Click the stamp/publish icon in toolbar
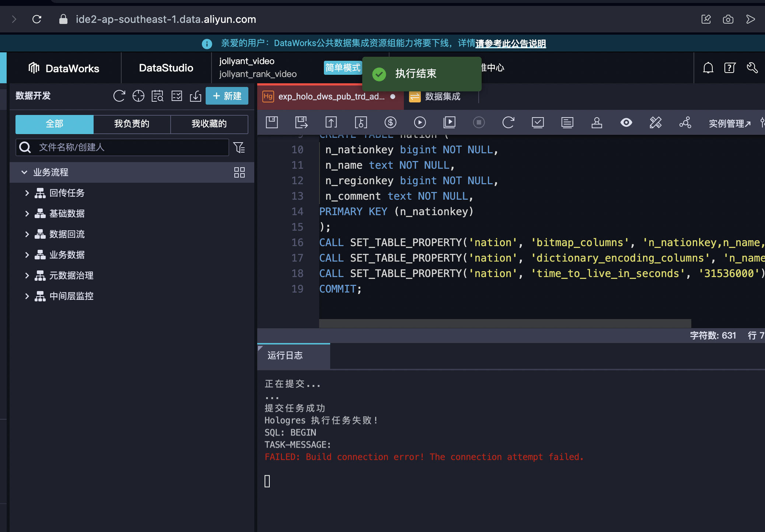Viewport: 765px width, 532px height. tap(597, 122)
